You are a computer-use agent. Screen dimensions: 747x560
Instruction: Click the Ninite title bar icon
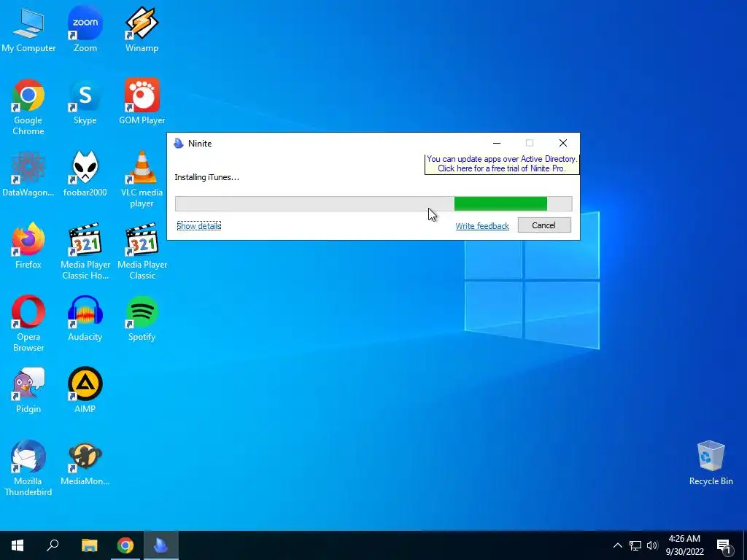point(179,144)
